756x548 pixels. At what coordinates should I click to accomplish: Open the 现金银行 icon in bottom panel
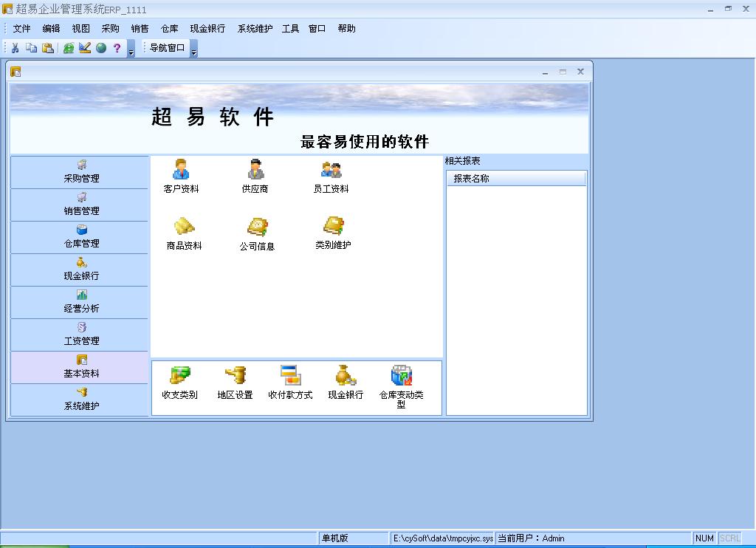346,383
